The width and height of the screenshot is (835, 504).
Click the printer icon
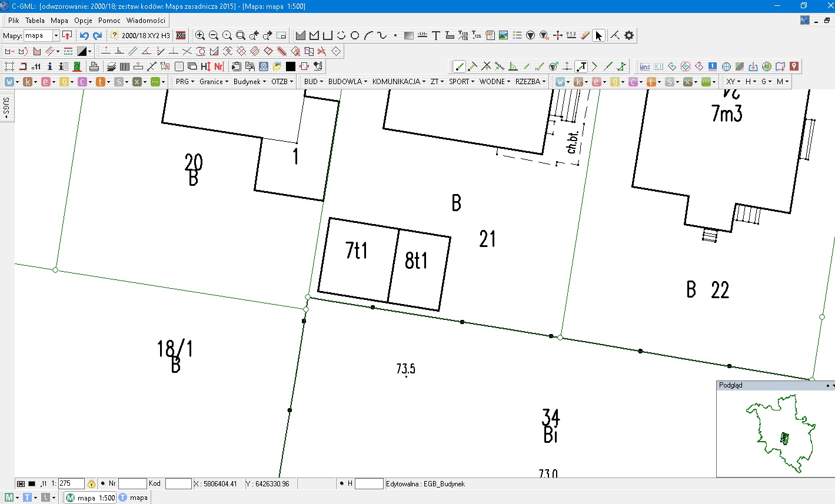[94, 66]
